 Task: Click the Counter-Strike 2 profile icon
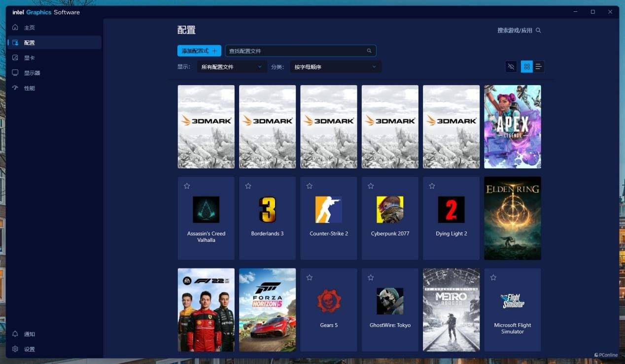[329, 209]
